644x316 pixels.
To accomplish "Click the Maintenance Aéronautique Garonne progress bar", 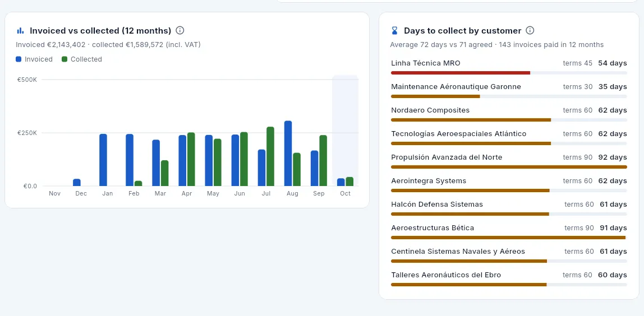I will pos(435,96).
